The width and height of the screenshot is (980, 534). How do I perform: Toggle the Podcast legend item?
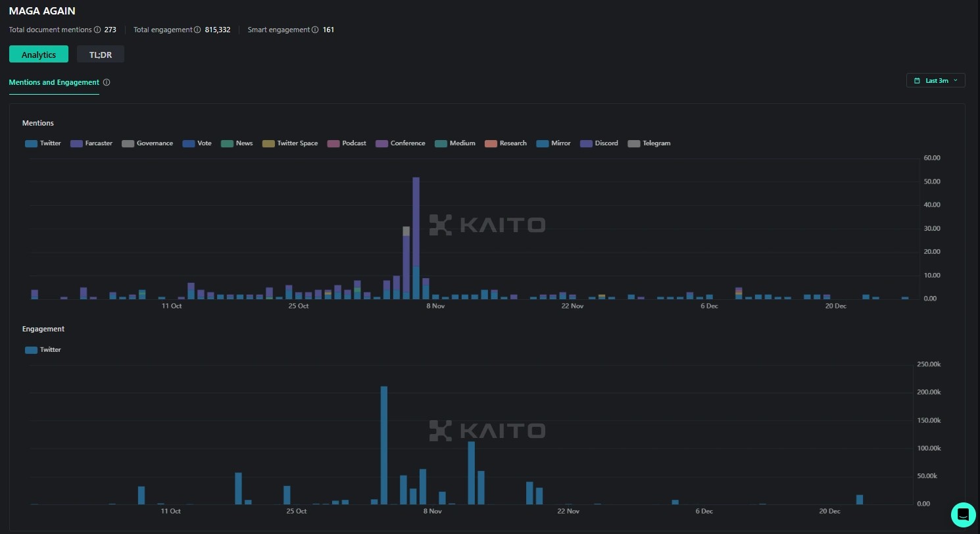(347, 143)
